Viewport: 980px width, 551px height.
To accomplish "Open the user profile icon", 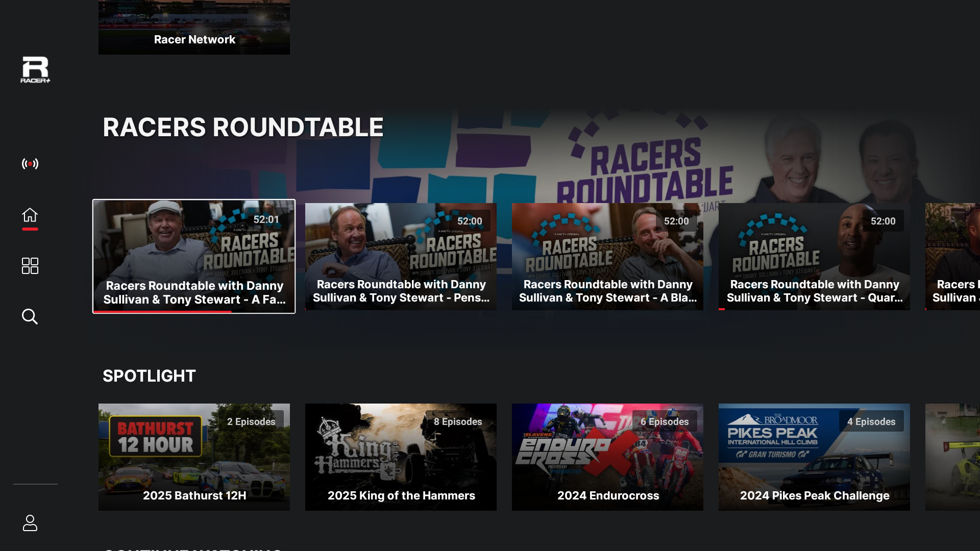I will pyautogui.click(x=30, y=523).
